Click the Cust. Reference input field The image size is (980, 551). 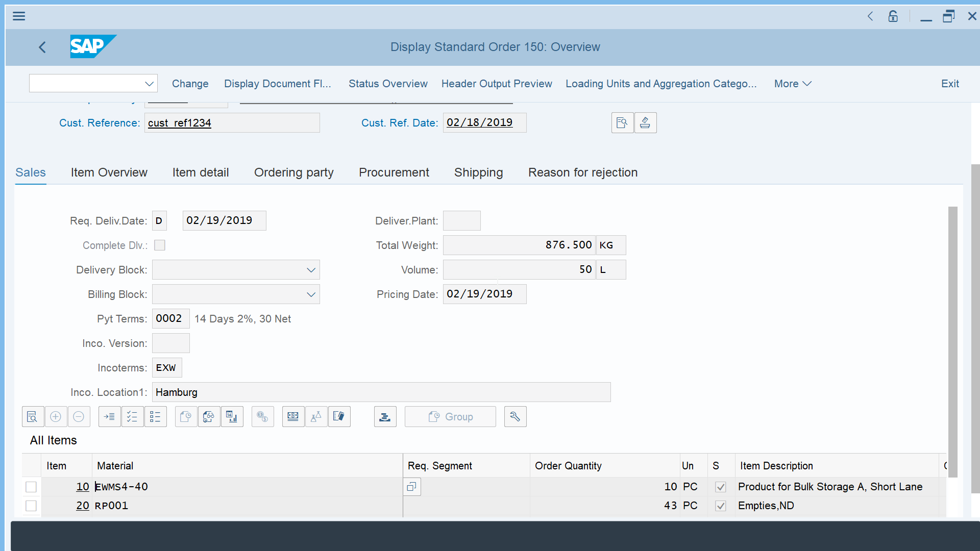click(x=232, y=122)
